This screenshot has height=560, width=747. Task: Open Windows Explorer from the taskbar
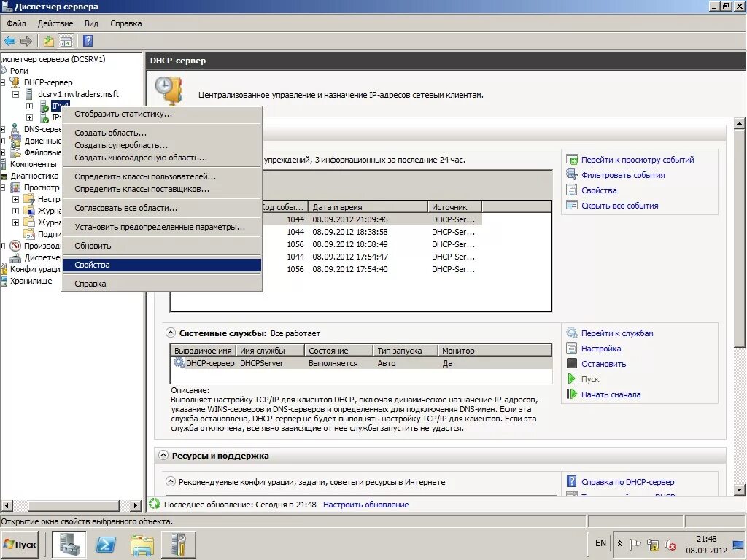click(x=142, y=544)
